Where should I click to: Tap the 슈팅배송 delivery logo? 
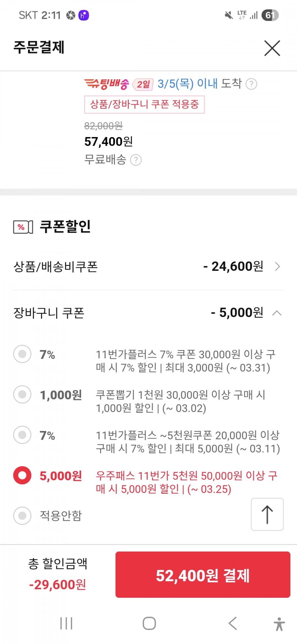coord(107,84)
